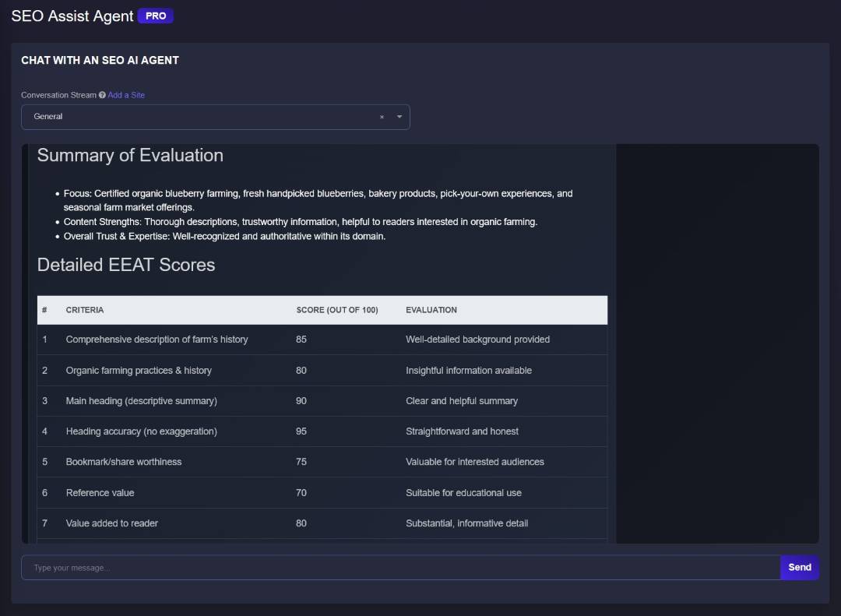
Task: Click the score 75 for Bookmark/share worthiness
Action: (x=301, y=462)
